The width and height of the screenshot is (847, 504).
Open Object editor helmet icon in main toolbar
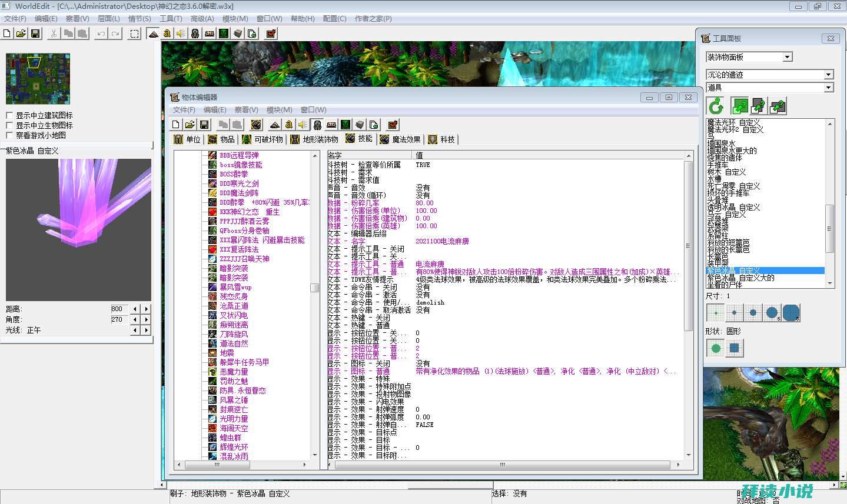pos(195,34)
